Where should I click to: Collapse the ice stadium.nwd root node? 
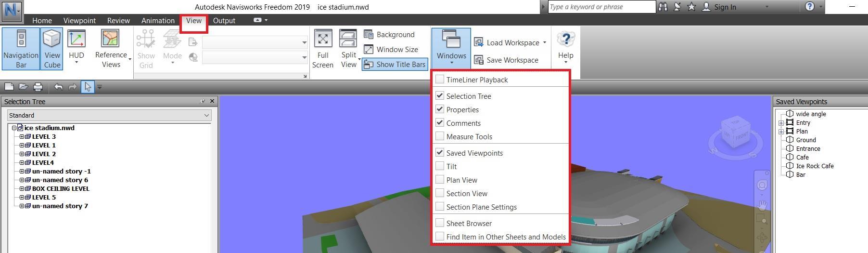(14, 128)
